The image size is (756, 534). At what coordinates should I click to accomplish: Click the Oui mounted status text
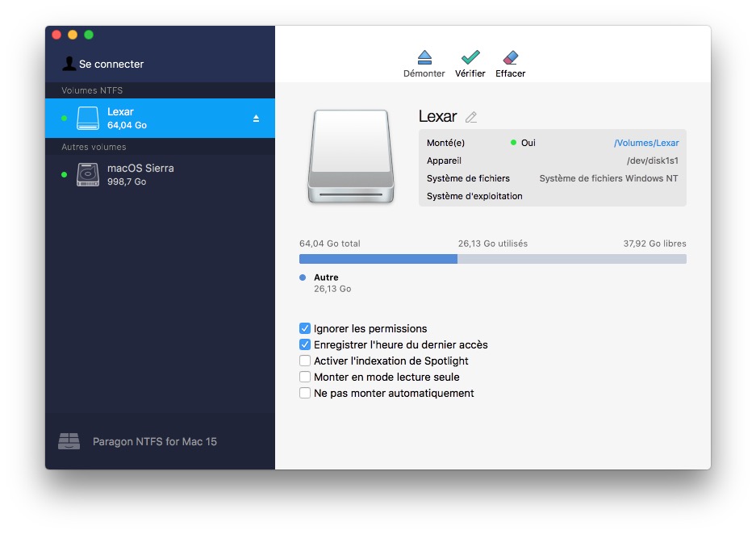coord(528,143)
